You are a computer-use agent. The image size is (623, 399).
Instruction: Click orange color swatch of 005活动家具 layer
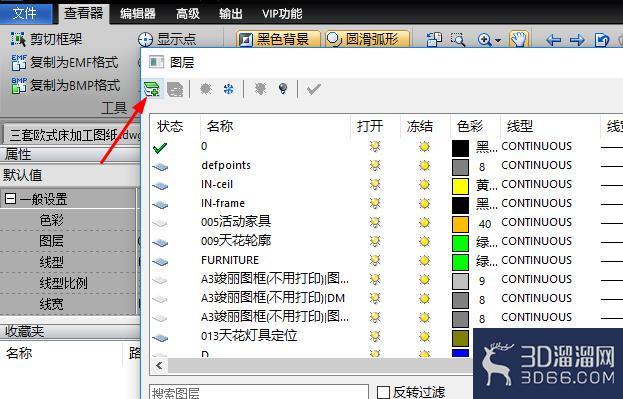point(460,224)
